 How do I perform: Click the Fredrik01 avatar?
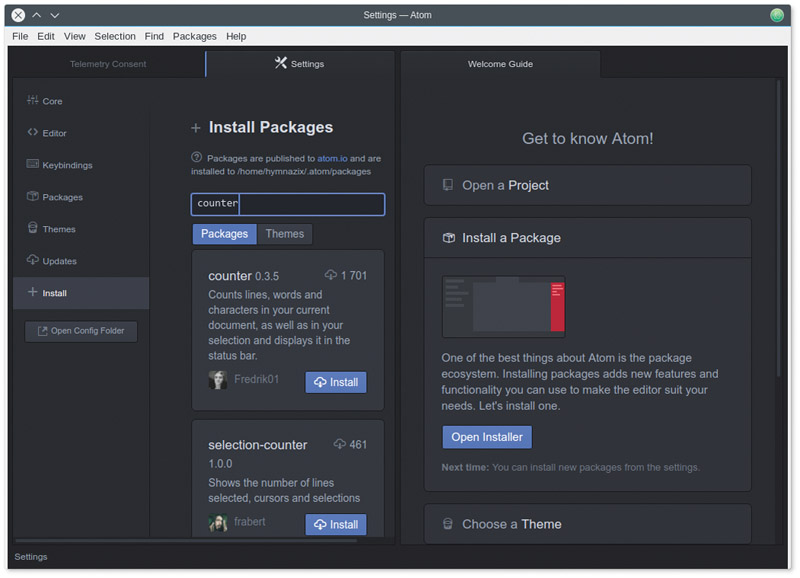click(x=218, y=380)
